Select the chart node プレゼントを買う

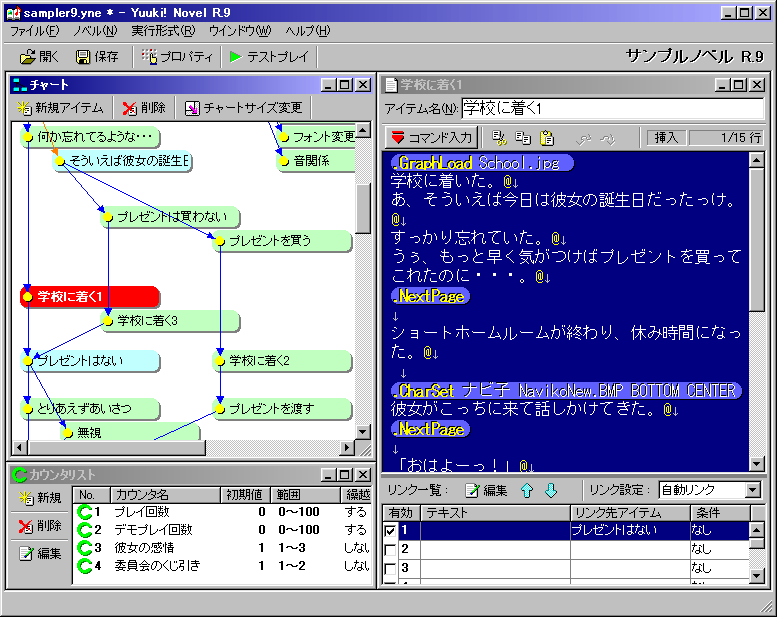click(x=282, y=241)
